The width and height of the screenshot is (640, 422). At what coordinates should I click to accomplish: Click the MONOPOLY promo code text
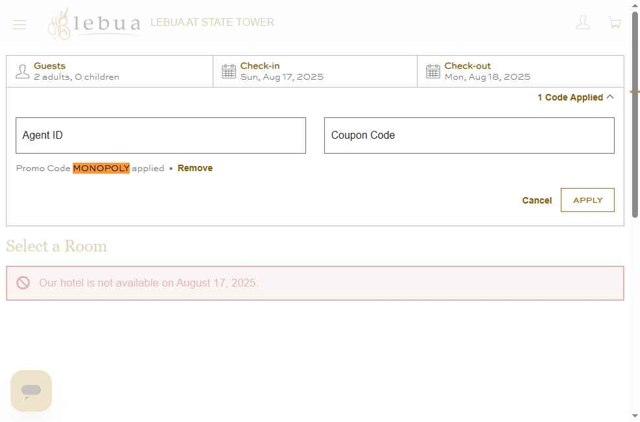click(101, 168)
